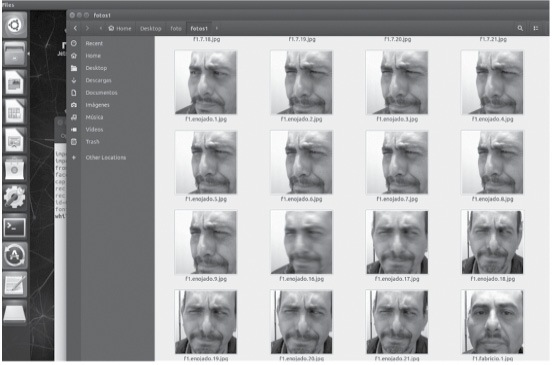
Task: Select thumbnail f1.enojado.19.jpg
Action: (206, 322)
